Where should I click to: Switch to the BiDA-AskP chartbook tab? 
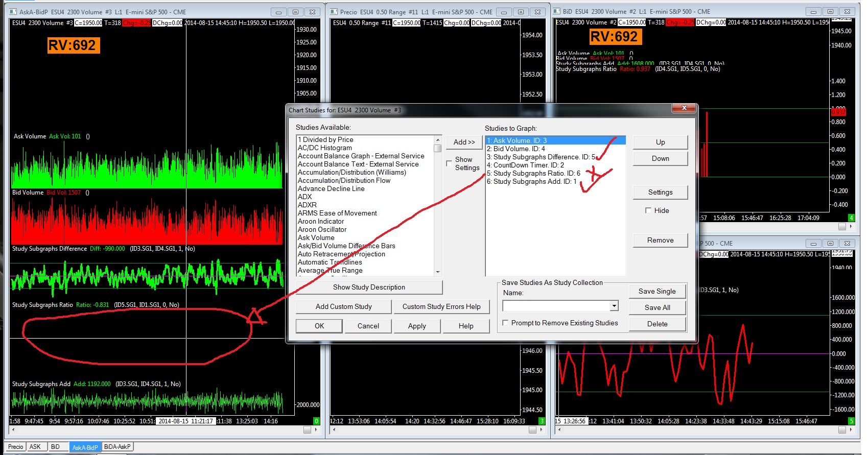(117, 447)
